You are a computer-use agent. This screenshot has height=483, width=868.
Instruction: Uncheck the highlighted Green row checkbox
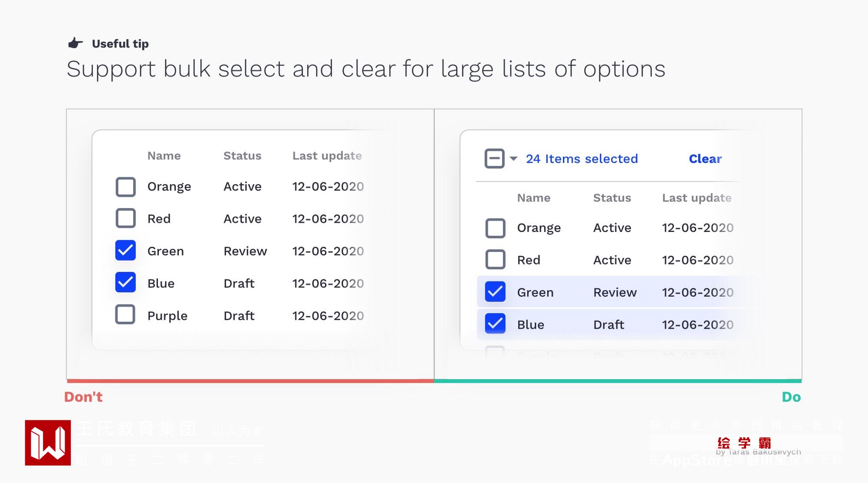pos(495,292)
